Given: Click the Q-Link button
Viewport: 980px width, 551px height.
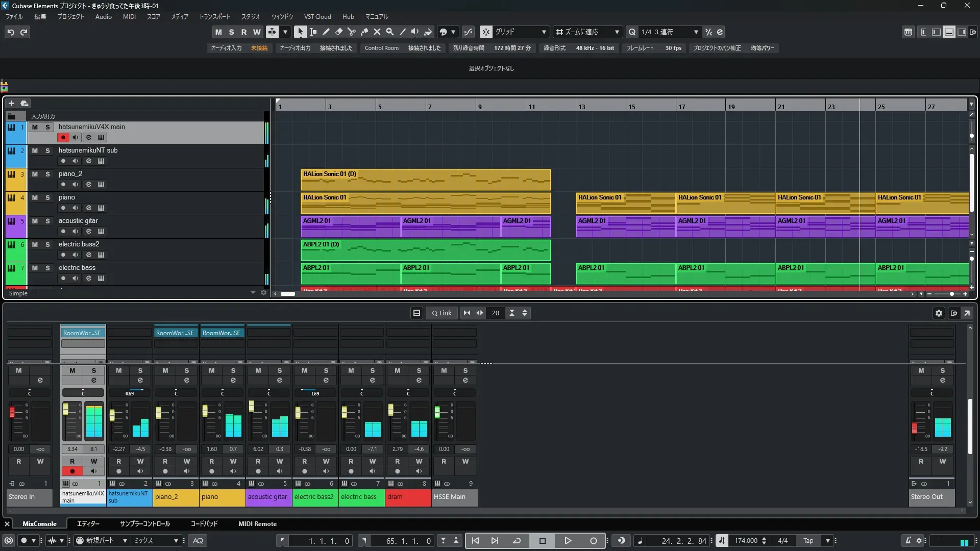Looking at the screenshot, I should [x=441, y=313].
